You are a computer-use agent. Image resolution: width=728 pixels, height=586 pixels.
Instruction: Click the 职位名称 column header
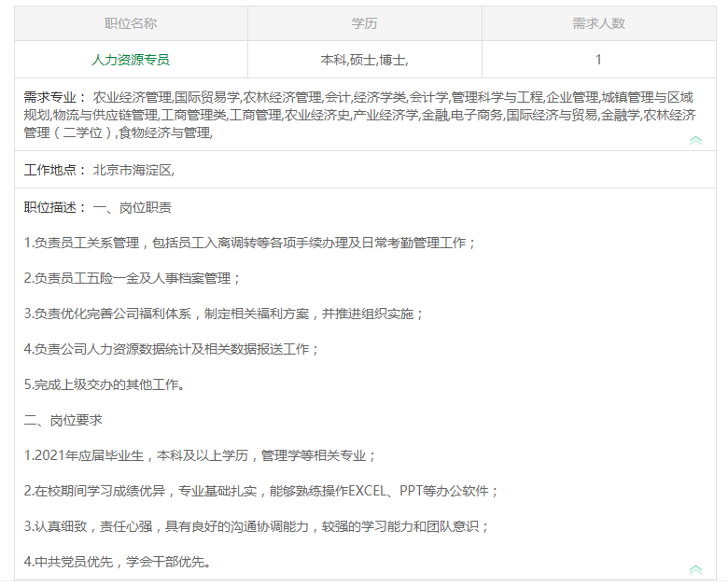[x=131, y=23]
